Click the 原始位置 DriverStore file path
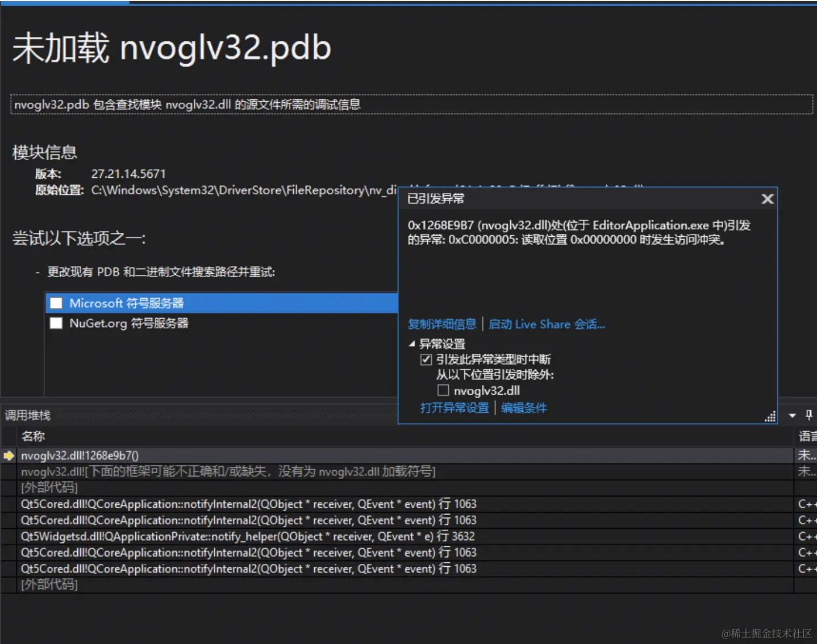The image size is (817, 644). (x=244, y=190)
